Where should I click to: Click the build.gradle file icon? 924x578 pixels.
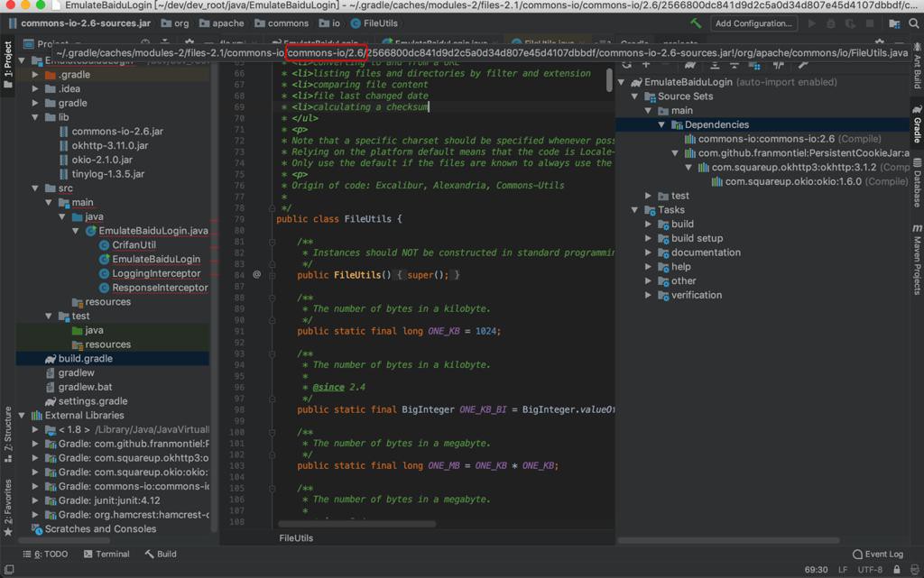(51, 359)
